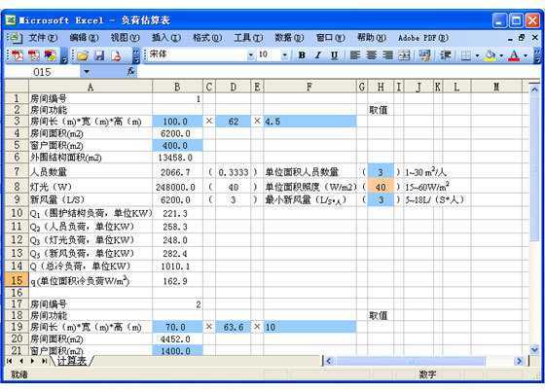Open the font name dropdown 宋体

pyautogui.click(x=251, y=55)
